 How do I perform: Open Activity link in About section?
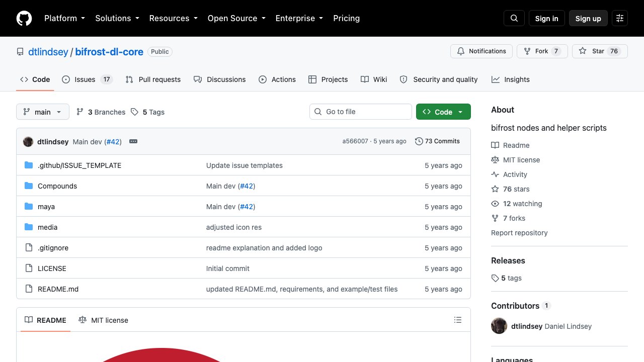coord(509,174)
